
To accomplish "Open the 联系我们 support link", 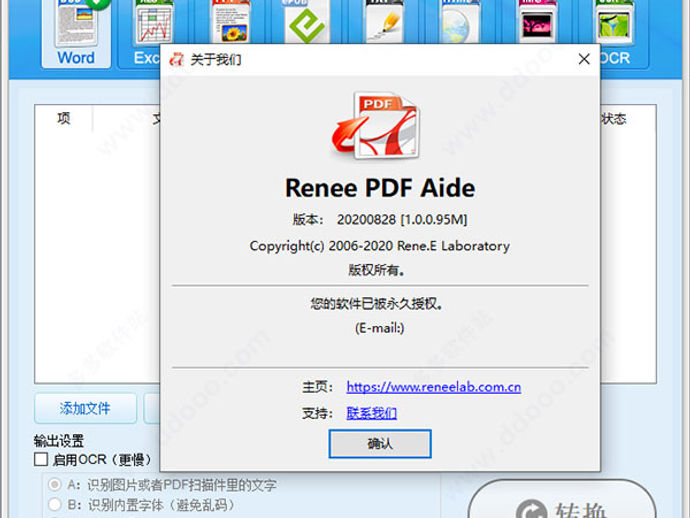I will click(x=371, y=413).
